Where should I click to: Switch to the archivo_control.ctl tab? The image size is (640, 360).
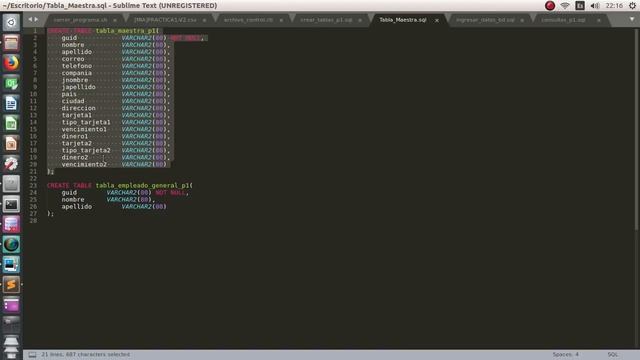[249, 20]
